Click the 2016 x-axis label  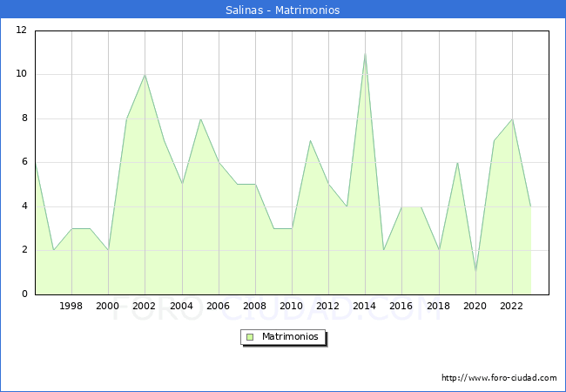[401, 306]
